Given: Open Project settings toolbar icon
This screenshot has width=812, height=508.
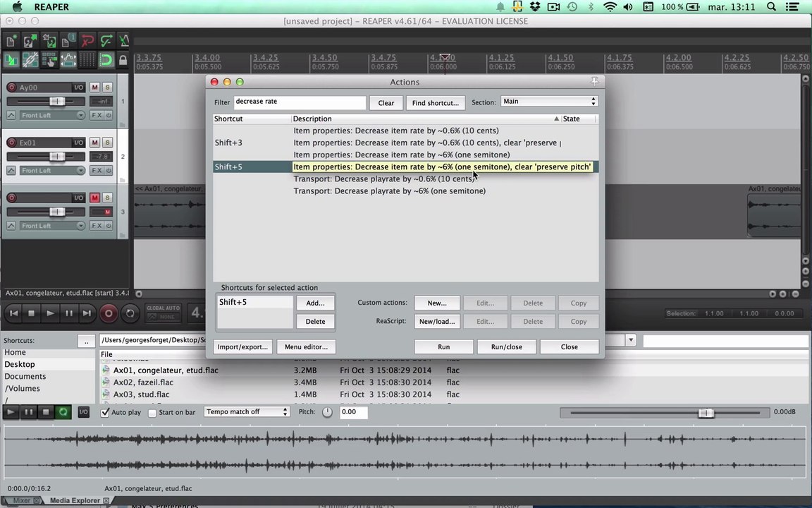Looking at the screenshot, I should pos(68,40).
